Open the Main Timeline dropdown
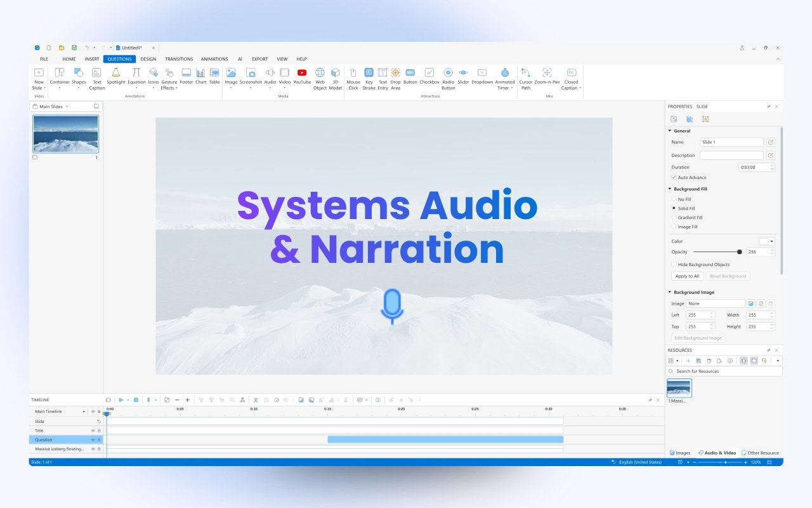 click(x=82, y=411)
